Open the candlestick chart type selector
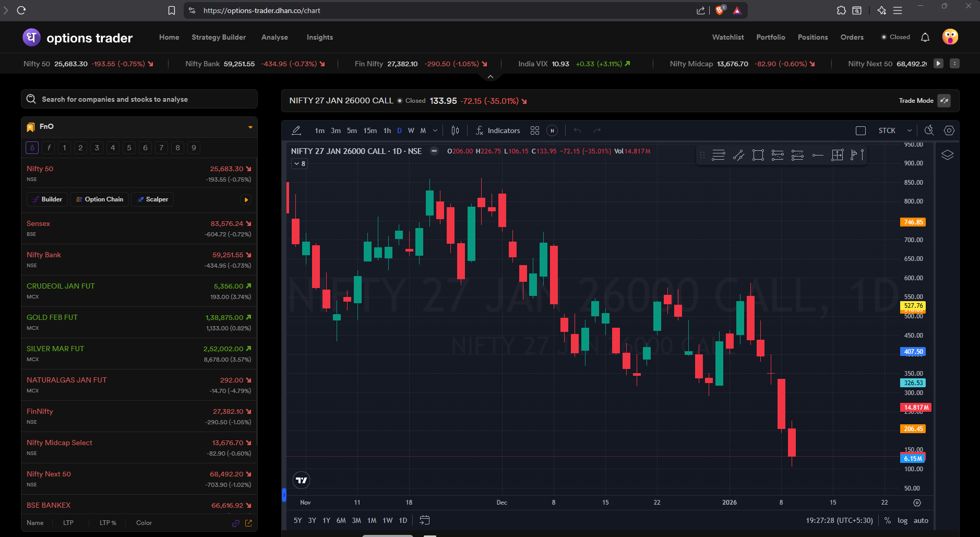Image resolution: width=980 pixels, height=537 pixels. tap(455, 130)
